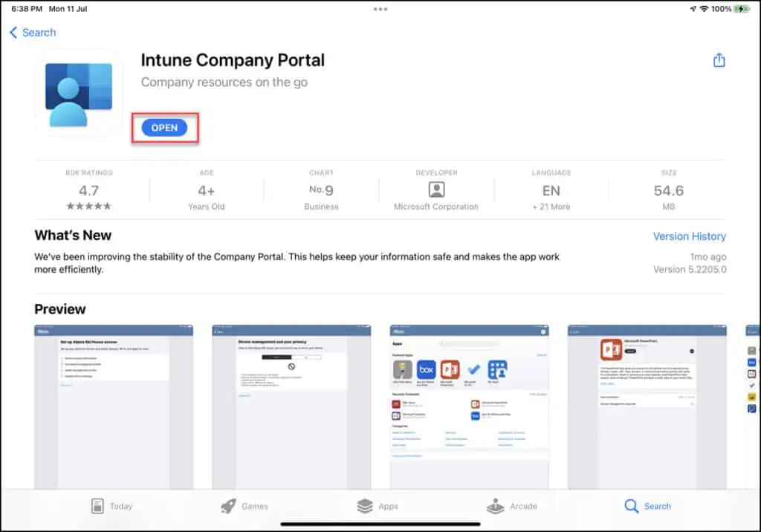Viewport: 761px width, 532px height.
Task: Tap the home indicator bar
Action: point(380,525)
